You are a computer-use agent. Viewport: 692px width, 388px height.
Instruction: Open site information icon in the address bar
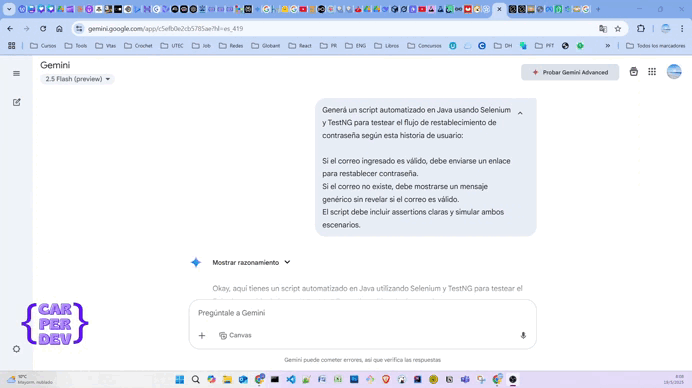[x=79, y=29]
